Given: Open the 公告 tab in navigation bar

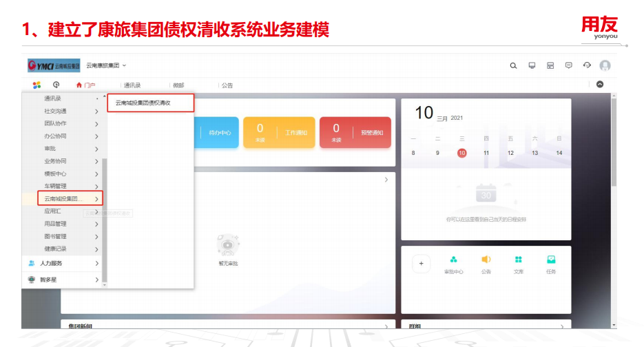Looking at the screenshot, I should point(227,85).
